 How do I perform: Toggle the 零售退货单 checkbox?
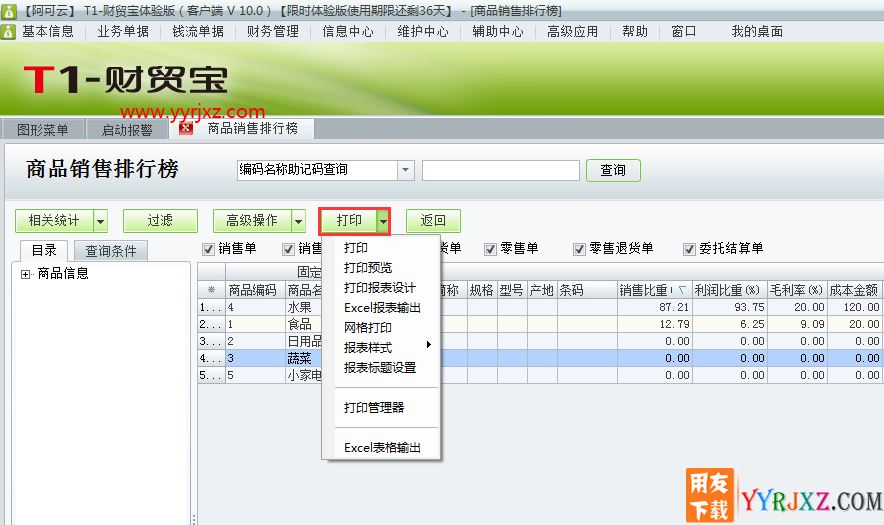tap(579, 249)
